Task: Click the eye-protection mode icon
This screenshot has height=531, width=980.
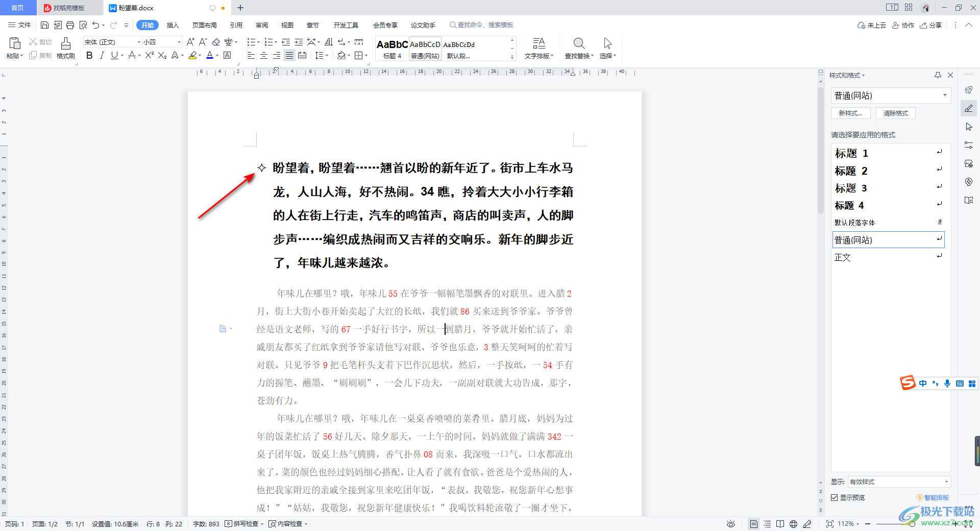Action: [731, 524]
